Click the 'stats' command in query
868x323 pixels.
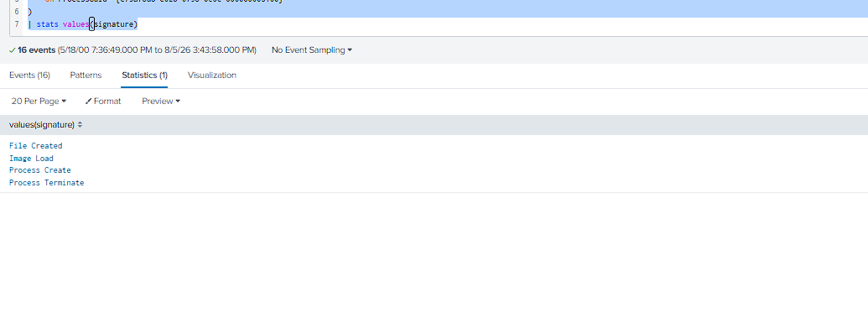pyautogui.click(x=47, y=24)
